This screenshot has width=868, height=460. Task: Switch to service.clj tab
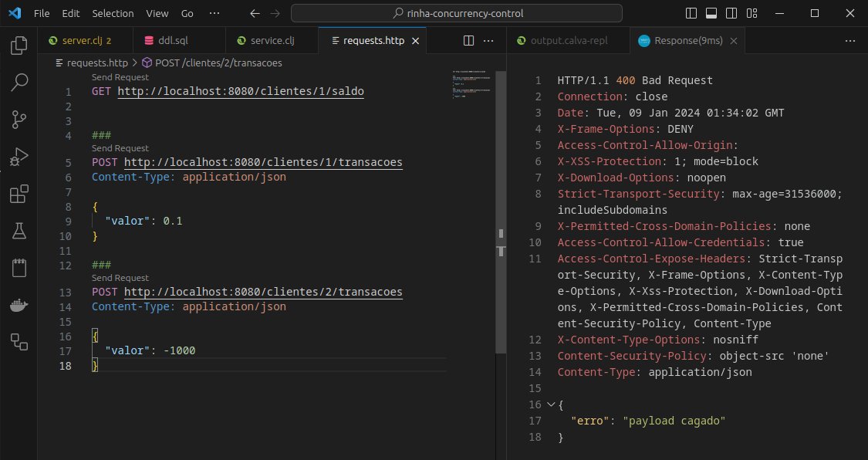272,40
